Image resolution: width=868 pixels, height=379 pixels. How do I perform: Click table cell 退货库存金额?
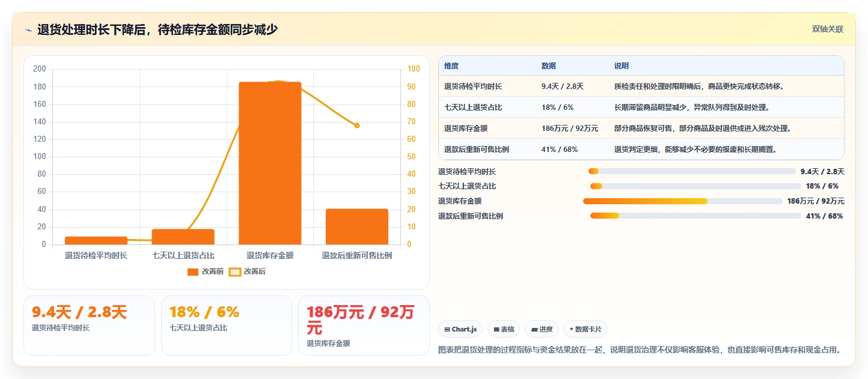(466, 129)
